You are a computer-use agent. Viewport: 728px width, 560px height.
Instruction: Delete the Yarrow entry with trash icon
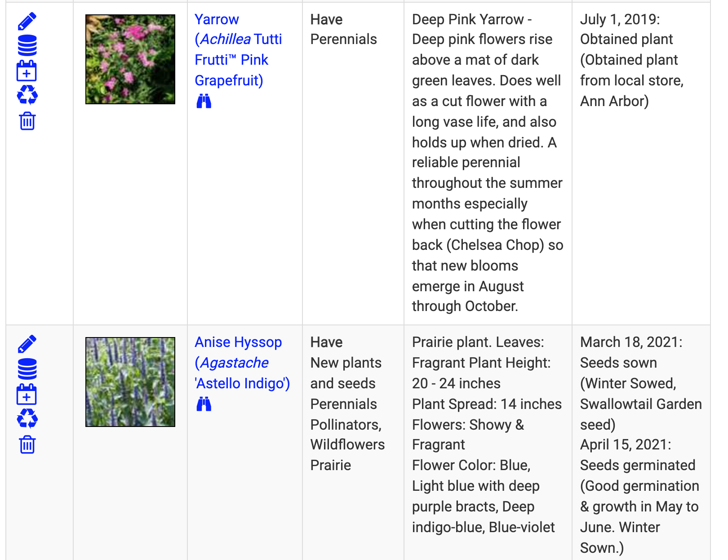pos(27,121)
